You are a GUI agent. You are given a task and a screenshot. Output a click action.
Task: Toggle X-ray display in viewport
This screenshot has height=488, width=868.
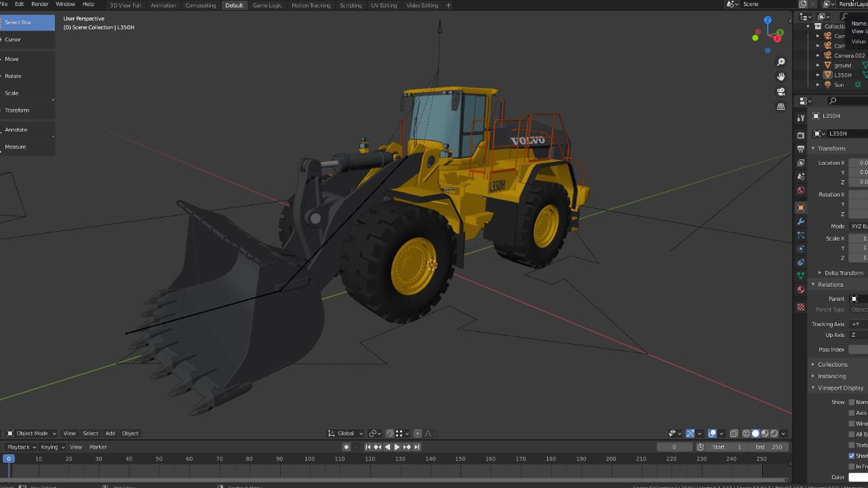pos(734,433)
